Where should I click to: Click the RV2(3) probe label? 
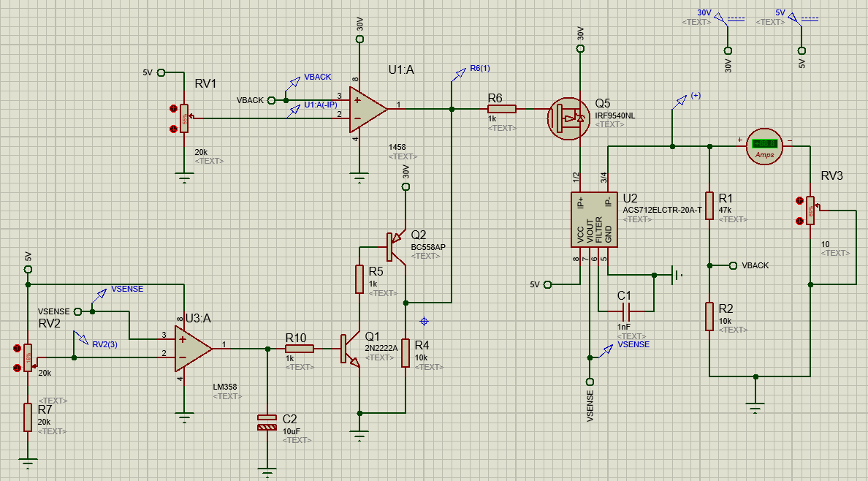click(104, 343)
